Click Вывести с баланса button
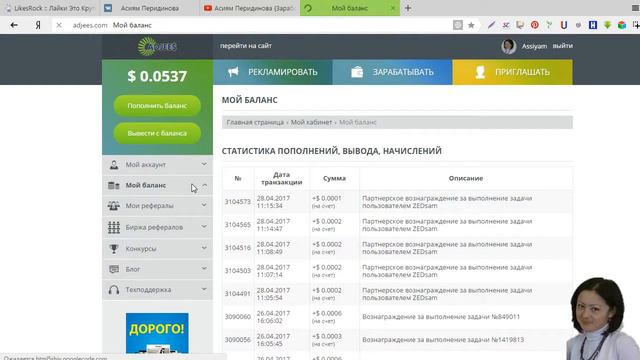The width and height of the screenshot is (640, 360). 157,133
